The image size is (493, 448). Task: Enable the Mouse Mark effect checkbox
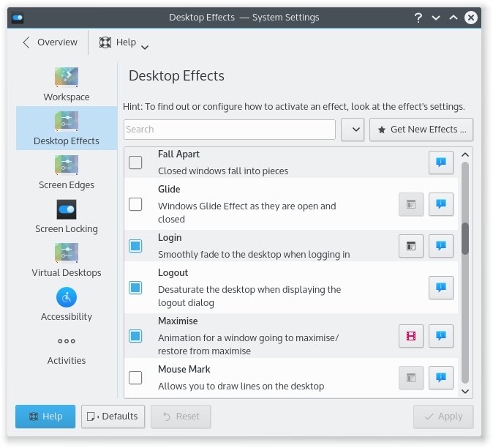135,378
